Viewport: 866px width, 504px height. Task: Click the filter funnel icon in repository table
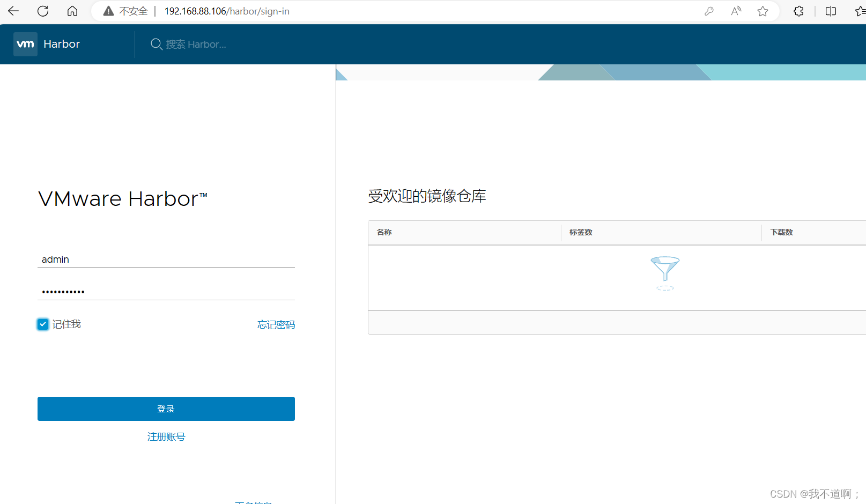(665, 272)
